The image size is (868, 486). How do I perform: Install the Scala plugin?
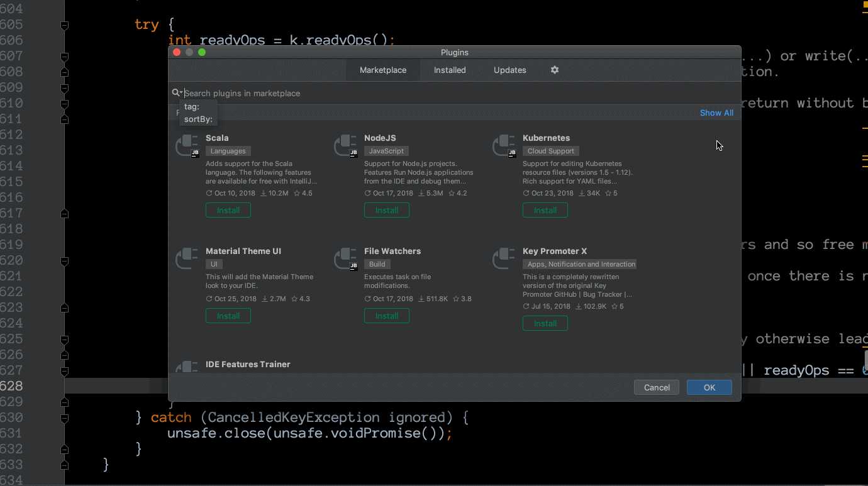228,210
